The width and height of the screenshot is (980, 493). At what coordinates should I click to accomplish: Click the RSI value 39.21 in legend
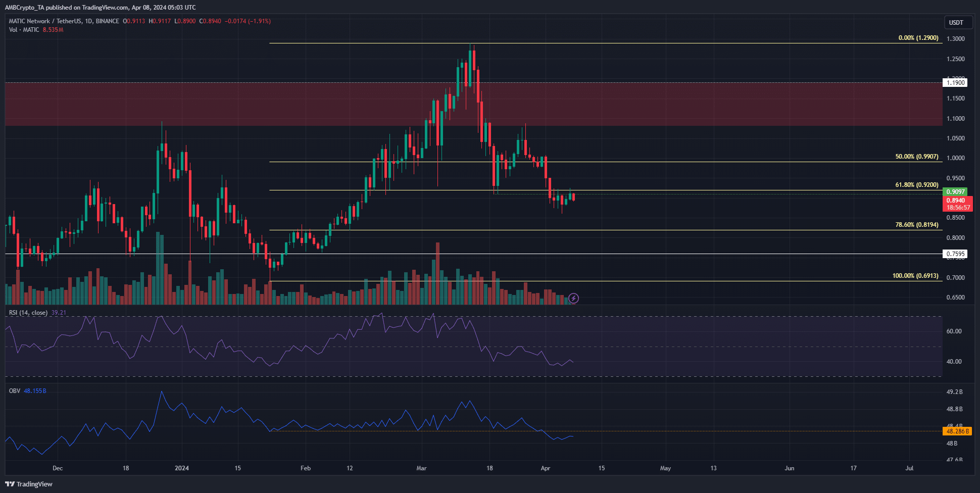(x=59, y=313)
